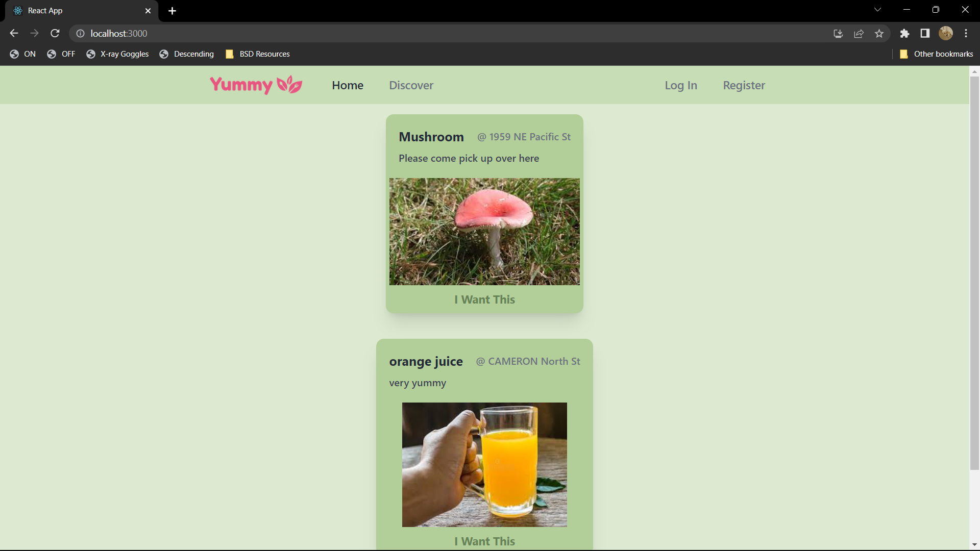
Task: Open the Discover nav link
Action: pos(411,85)
